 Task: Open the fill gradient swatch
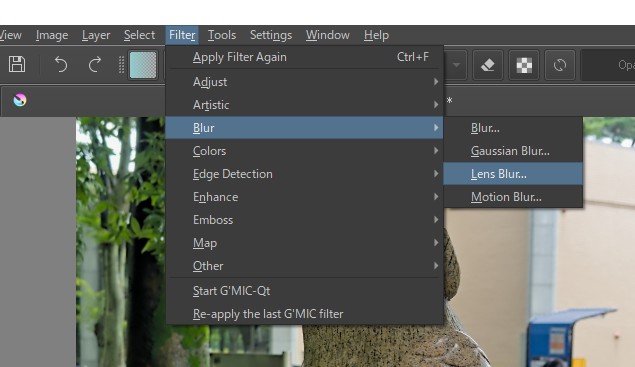(143, 65)
